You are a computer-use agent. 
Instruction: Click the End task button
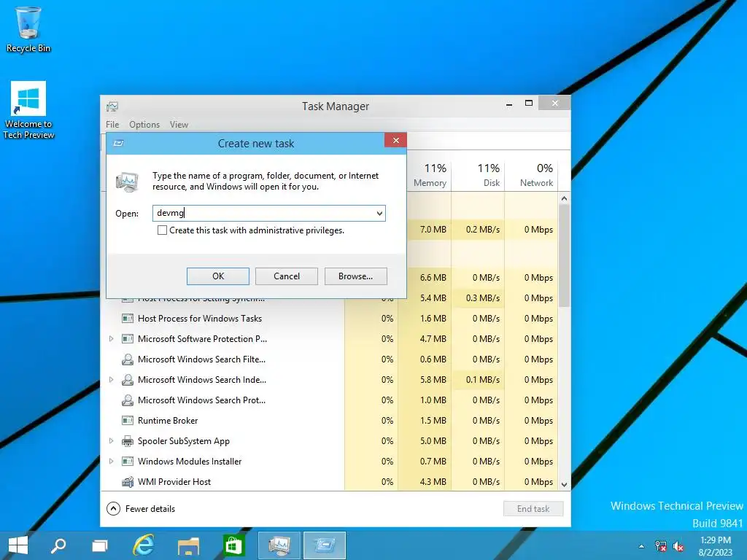[x=533, y=508]
